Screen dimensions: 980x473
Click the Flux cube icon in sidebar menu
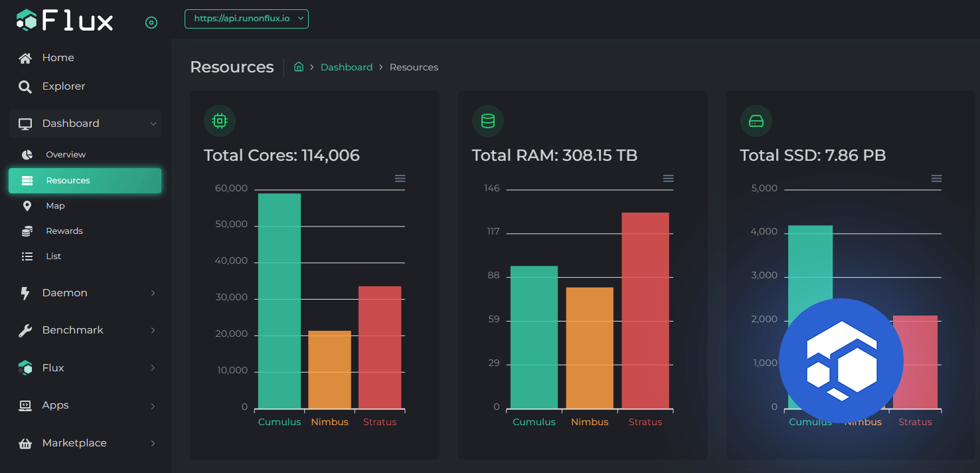[x=25, y=368]
